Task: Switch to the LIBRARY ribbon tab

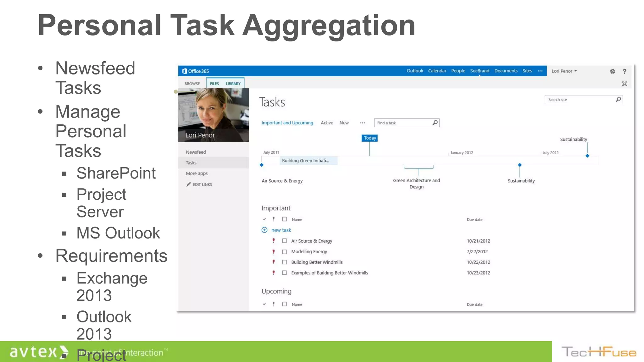Action: (233, 84)
